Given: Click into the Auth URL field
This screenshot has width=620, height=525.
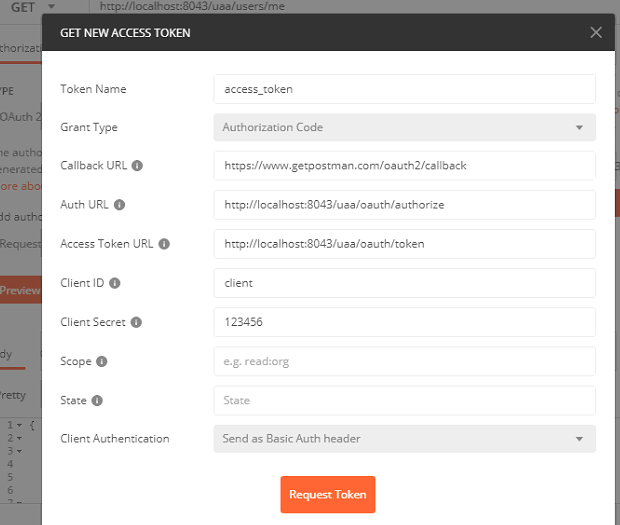Looking at the screenshot, I should [404, 205].
